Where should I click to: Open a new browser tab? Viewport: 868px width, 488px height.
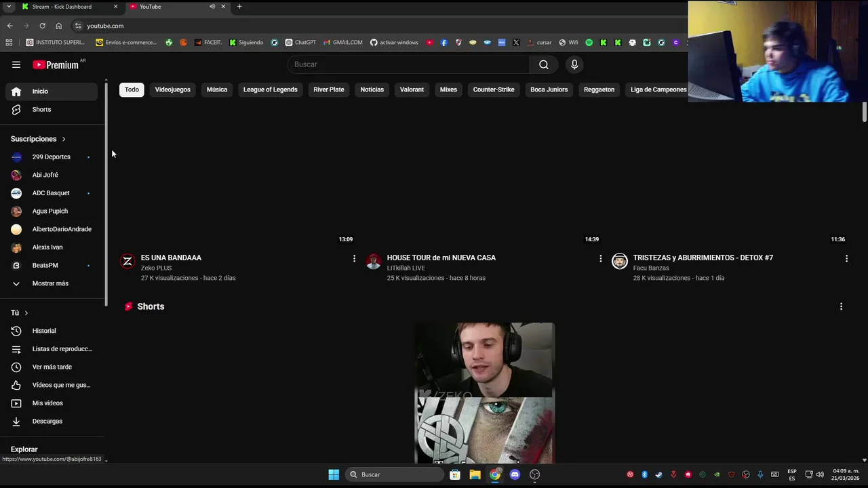(239, 7)
